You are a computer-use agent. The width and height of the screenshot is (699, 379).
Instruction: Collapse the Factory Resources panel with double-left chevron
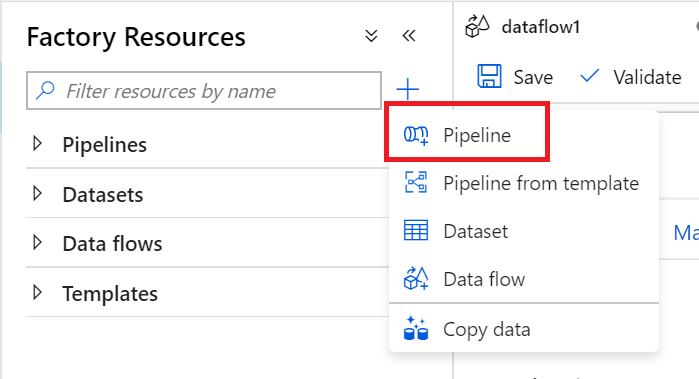pyautogui.click(x=409, y=36)
